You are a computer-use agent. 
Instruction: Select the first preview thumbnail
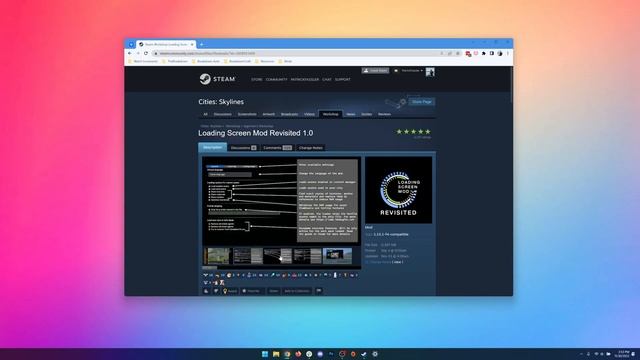[218, 256]
